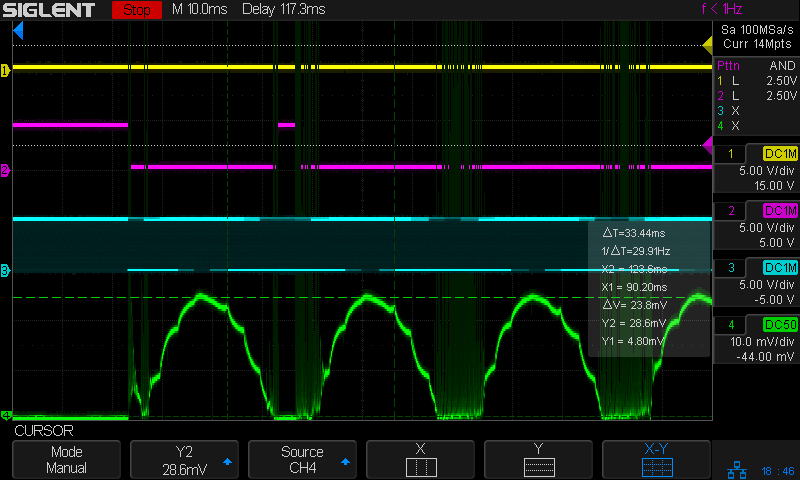Click the CURSOR menu title
800x480 pixels.
(x=44, y=431)
